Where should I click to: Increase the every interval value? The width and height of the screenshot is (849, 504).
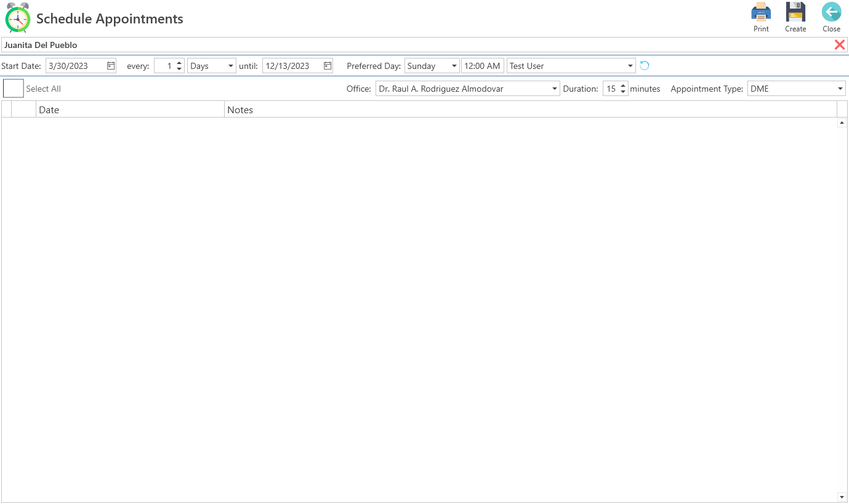click(x=179, y=63)
